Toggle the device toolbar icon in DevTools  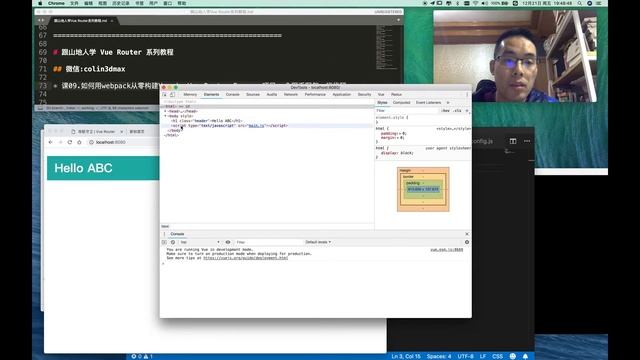coord(173,94)
